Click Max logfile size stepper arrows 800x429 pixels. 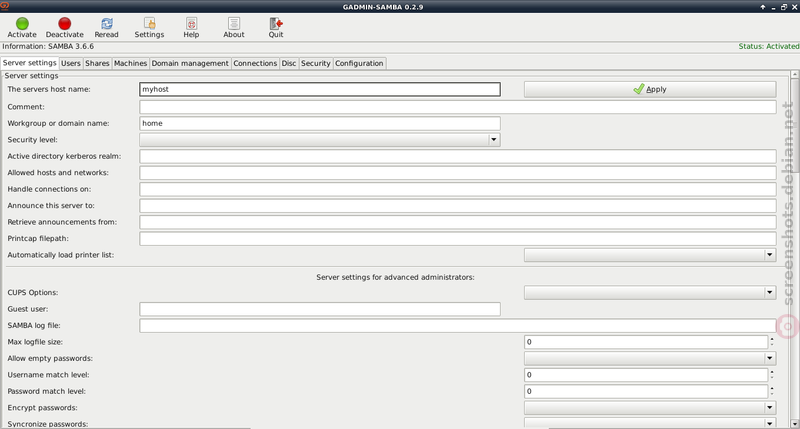pos(772,342)
